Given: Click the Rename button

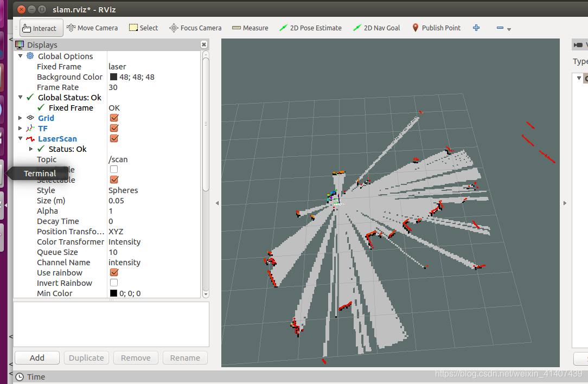Looking at the screenshot, I should pyautogui.click(x=185, y=358).
